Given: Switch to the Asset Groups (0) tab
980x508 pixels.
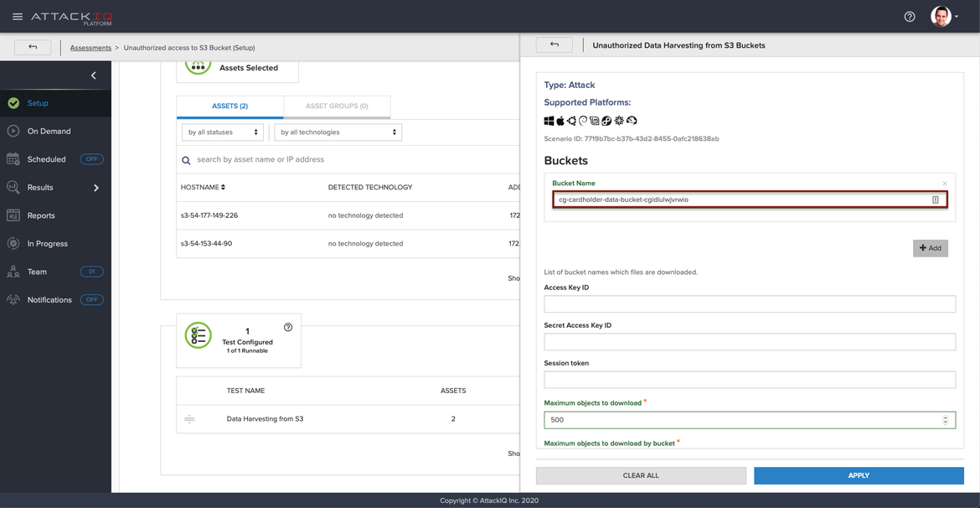Looking at the screenshot, I should (x=337, y=106).
